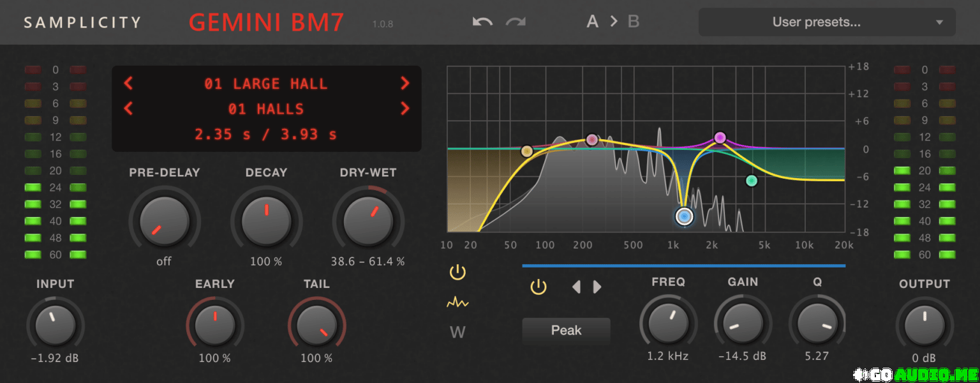Click the EARLY level knob
980x383 pixels.
[x=215, y=324]
